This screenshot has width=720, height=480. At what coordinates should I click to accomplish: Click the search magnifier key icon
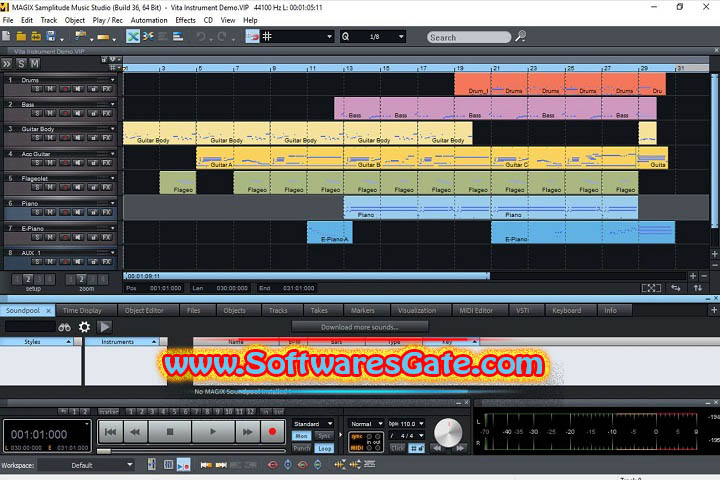click(520, 36)
